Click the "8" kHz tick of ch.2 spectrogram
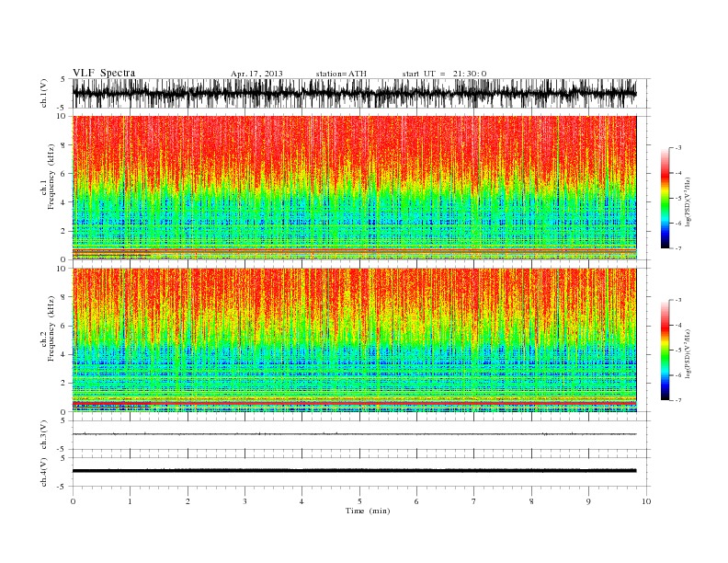This screenshot has height=563, width=728. [x=64, y=297]
